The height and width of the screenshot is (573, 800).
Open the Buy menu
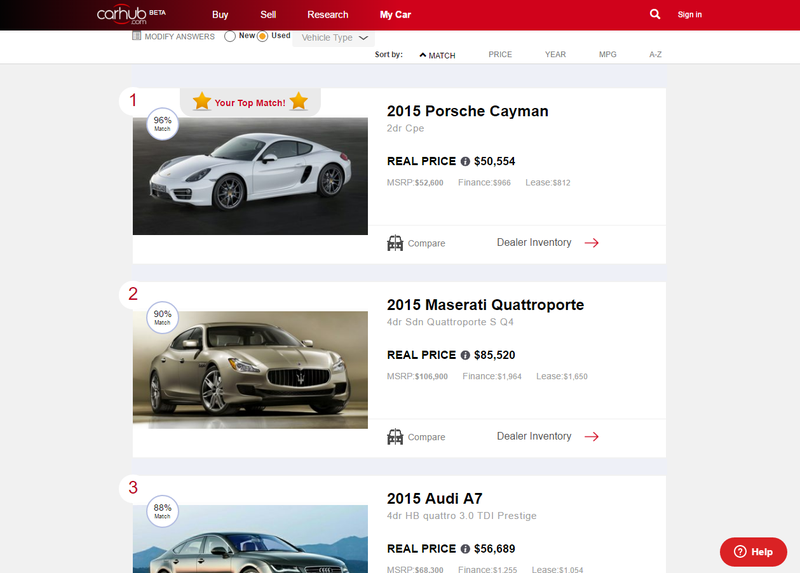pos(220,15)
